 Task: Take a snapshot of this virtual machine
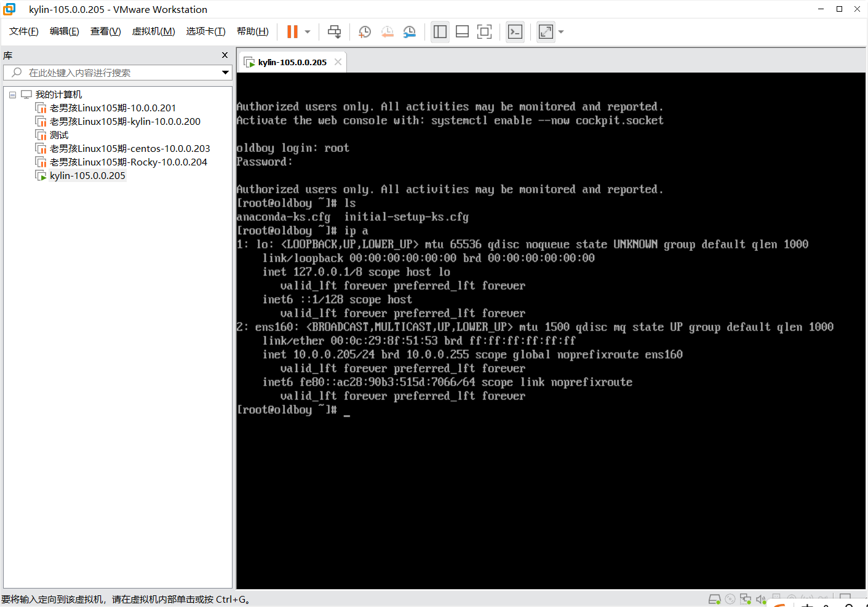tap(365, 32)
